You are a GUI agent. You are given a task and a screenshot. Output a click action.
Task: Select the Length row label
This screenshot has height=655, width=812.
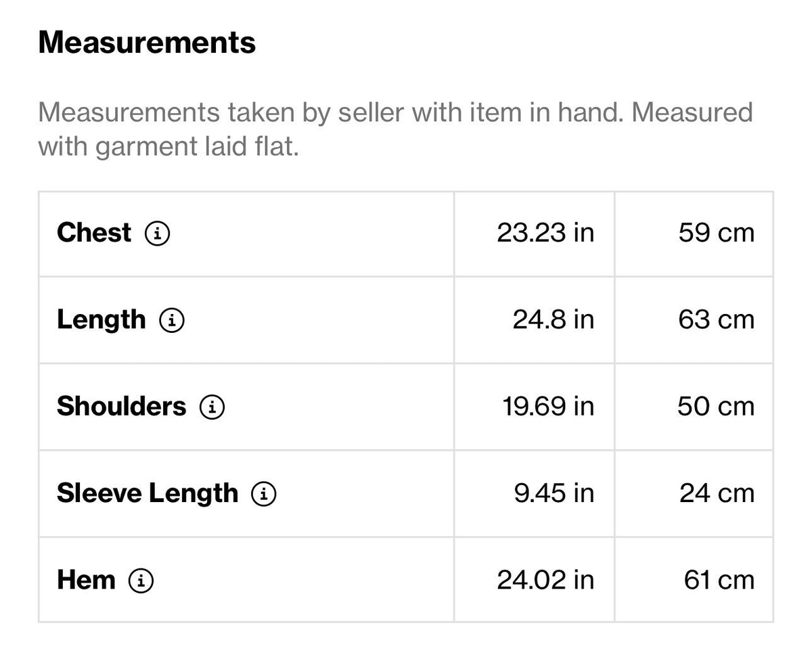(x=101, y=320)
